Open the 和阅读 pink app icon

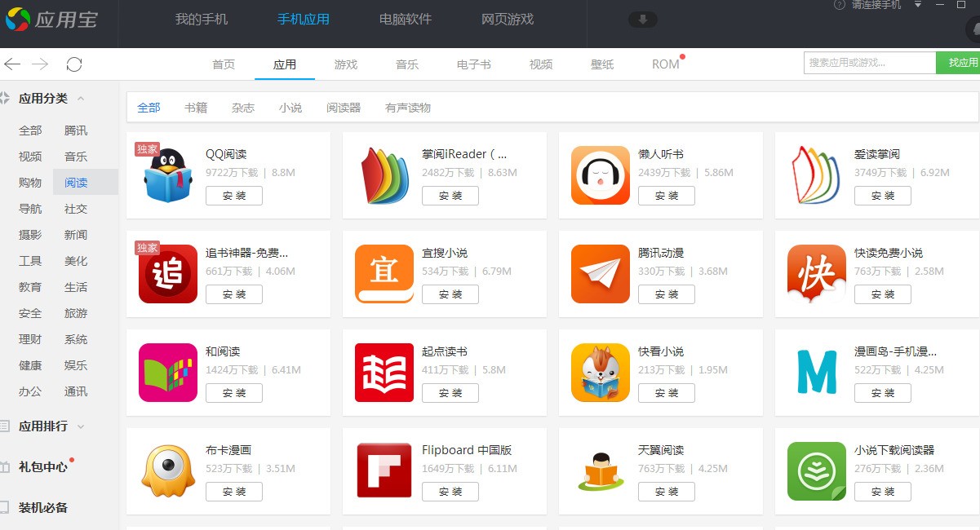168,373
